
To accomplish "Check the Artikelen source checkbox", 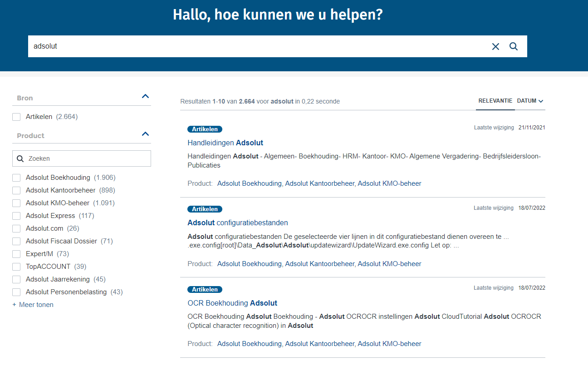I will (16, 117).
